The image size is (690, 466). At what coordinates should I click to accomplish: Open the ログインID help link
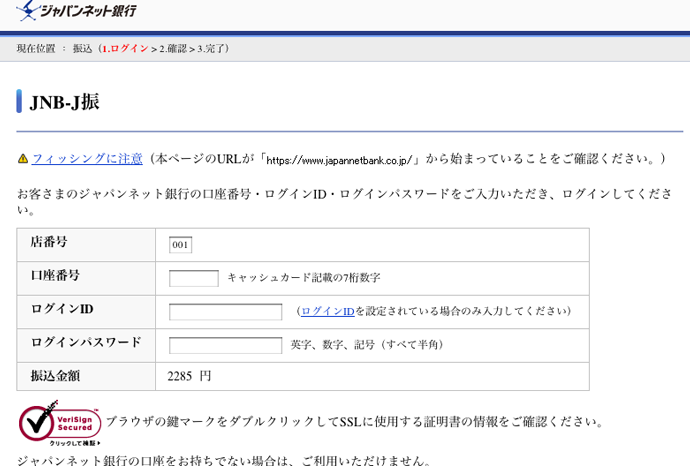tap(328, 311)
